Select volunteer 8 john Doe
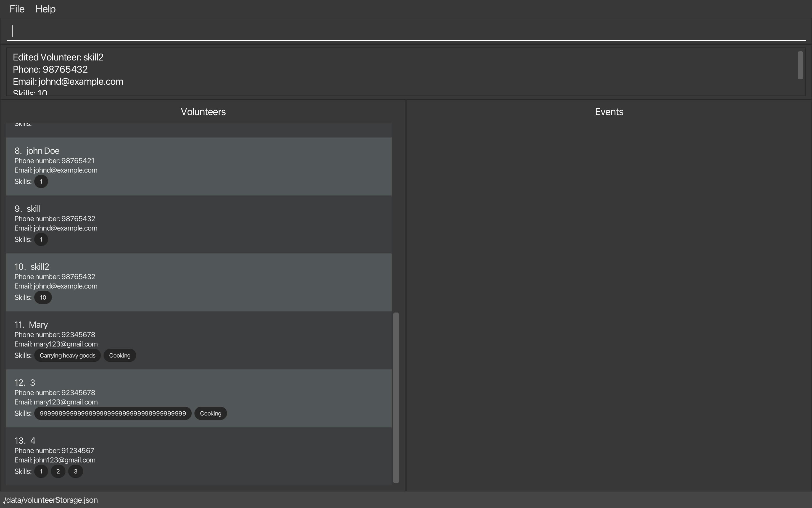Viewport: 812px width, 508px height. [199, 166]
